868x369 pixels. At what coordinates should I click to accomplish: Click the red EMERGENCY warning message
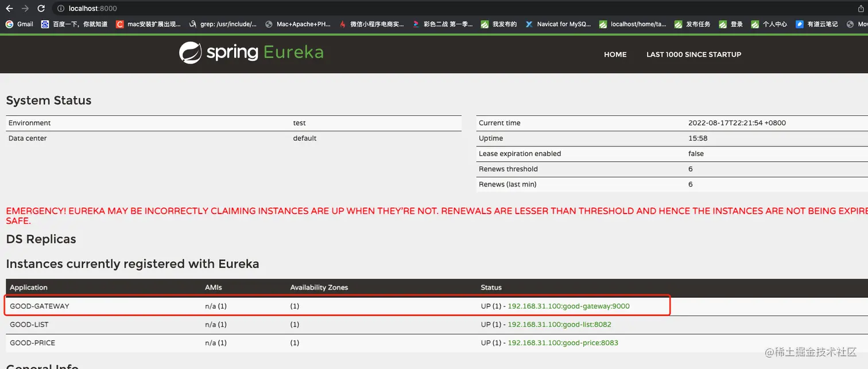pyautogui.click(x=436, y=216)
